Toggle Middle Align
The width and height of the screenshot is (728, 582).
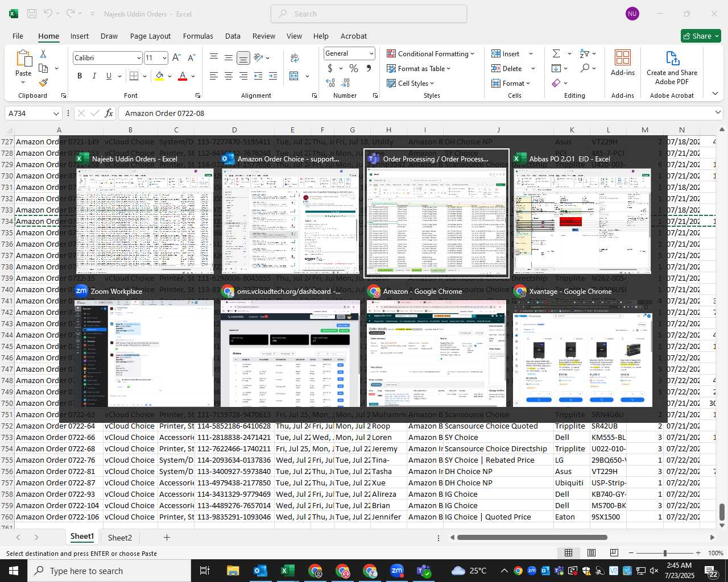coord(229,57)
